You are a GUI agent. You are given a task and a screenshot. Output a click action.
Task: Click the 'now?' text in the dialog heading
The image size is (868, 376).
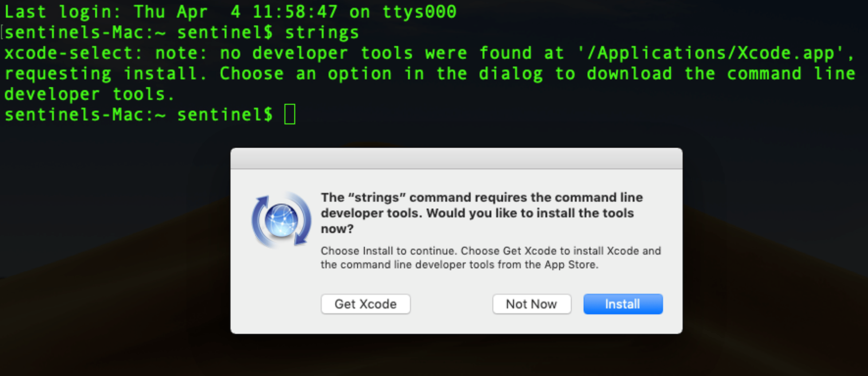tap(337, 229)
